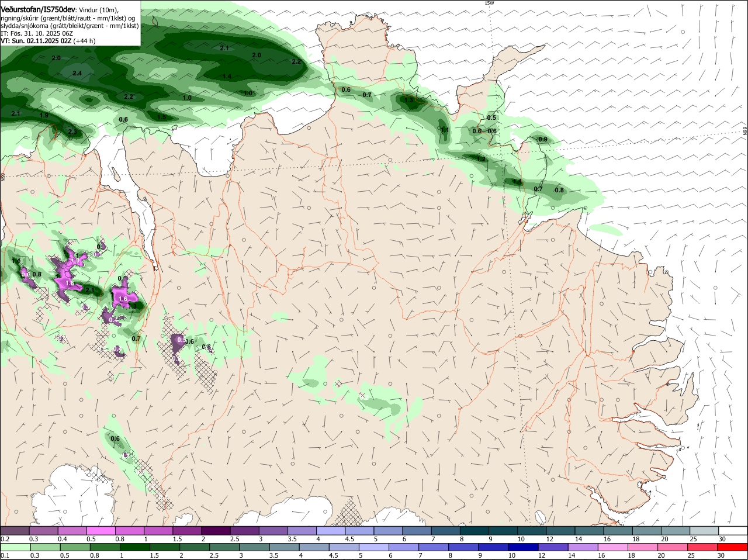Image resolution: width=748 pixels, height=560 pixels.
Task: Click the 0.9 precipitation value
Action: coord(543,139)
